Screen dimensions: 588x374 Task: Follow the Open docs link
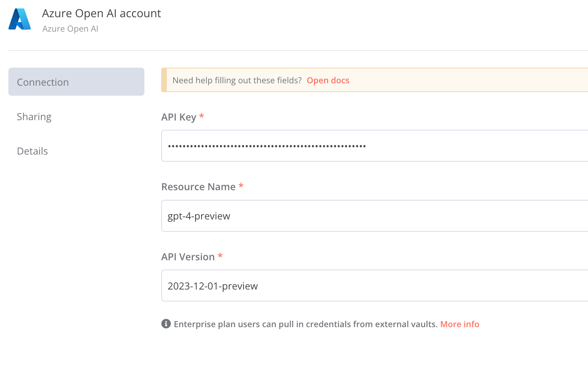pos(328,80)
